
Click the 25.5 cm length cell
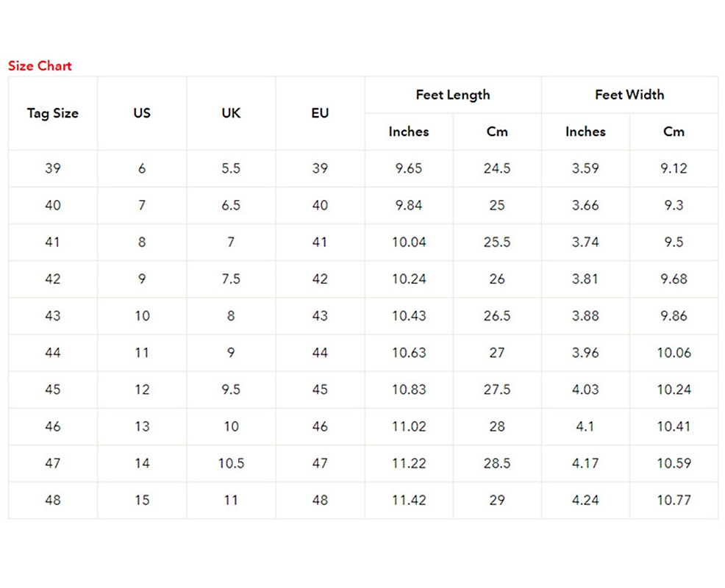tap(497, 243)
